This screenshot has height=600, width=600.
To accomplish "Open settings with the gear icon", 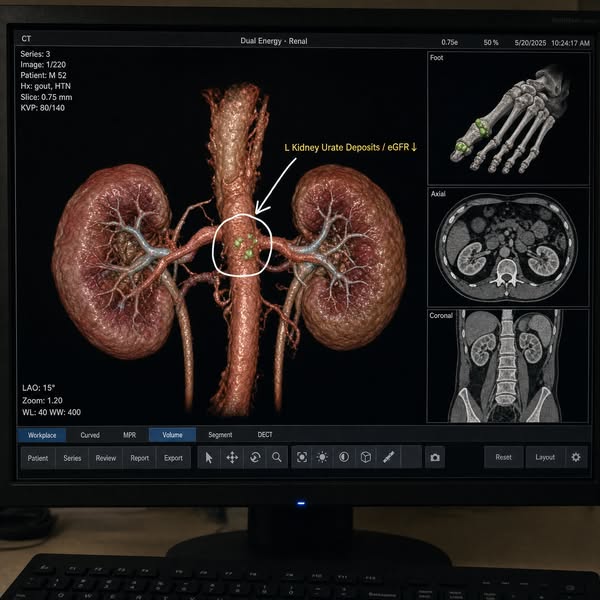I will [576, 457].
